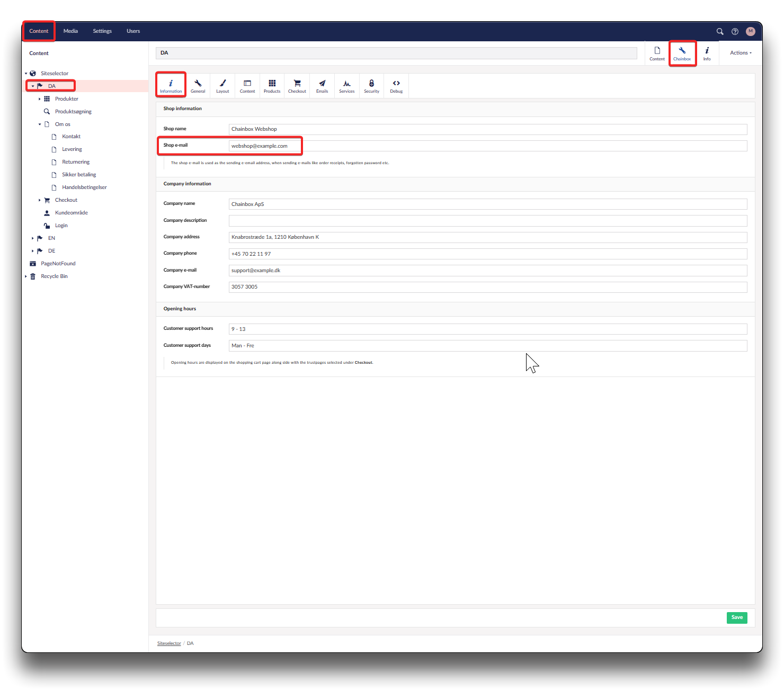Expand the Recycle Bin node
Image resolution: width=784 pixels, height=691 pixels.
25,276
